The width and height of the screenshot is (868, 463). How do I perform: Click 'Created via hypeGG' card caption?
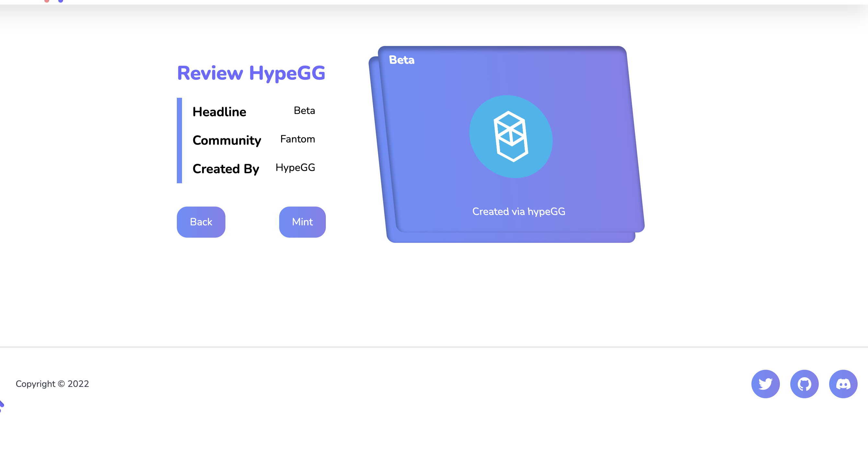[x=518, y=211]
